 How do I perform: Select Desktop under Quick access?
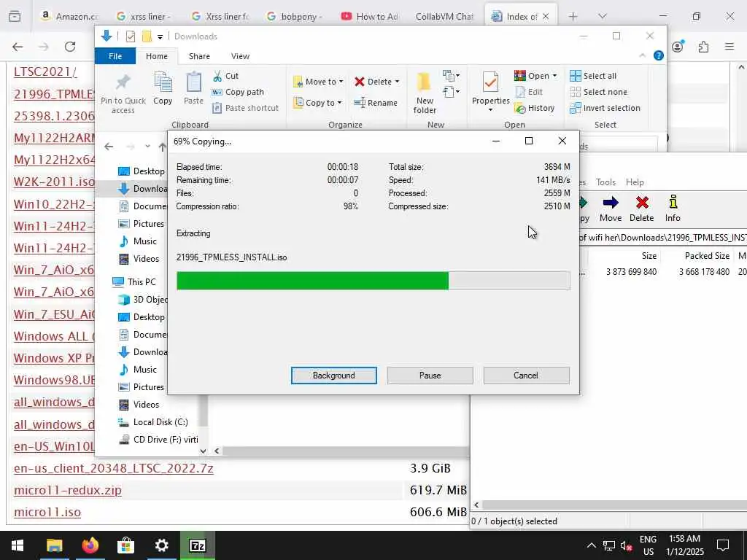pyautogui.click(x=141, y=171)
